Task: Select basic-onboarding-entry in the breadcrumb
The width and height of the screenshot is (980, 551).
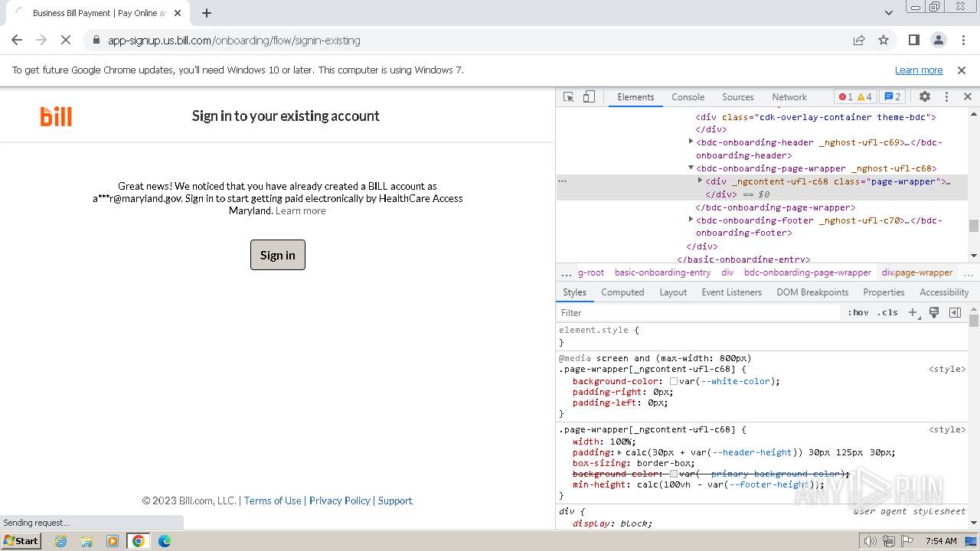Action: coord(662,272)
